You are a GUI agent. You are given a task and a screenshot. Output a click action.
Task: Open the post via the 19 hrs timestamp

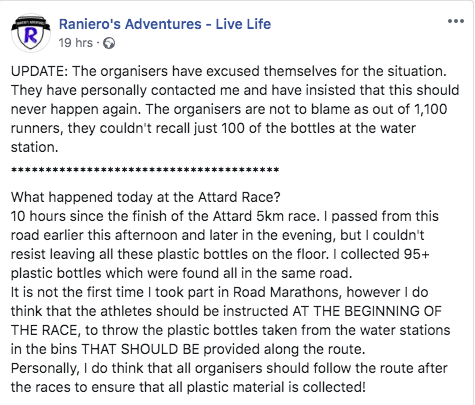pyautogui.click(x=76, y=43)
